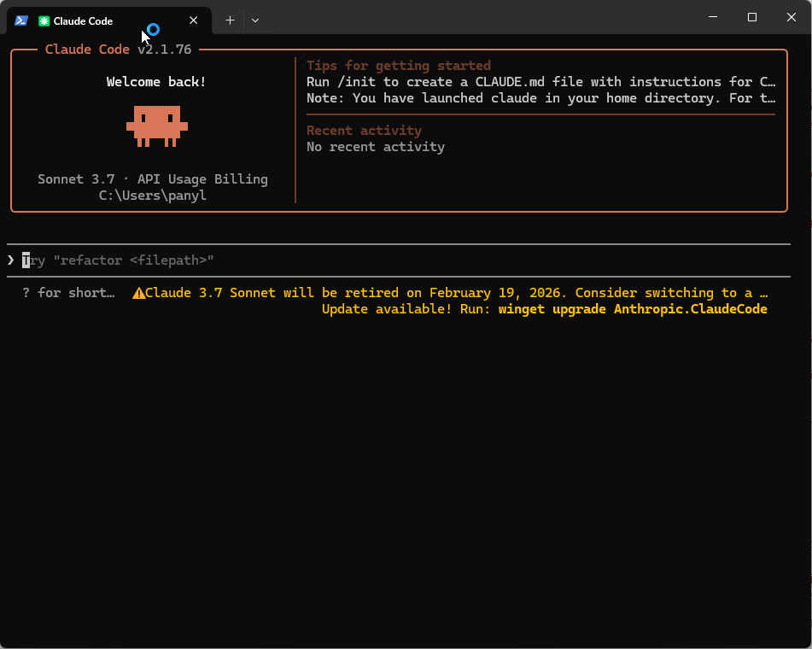Click the C:\Users\panyl path text
The image size is (812, 649).
click(x=153, y=196)
